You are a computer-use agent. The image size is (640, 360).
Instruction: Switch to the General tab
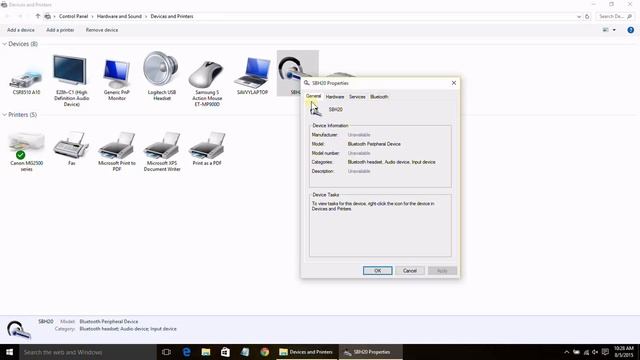(313, 96)
